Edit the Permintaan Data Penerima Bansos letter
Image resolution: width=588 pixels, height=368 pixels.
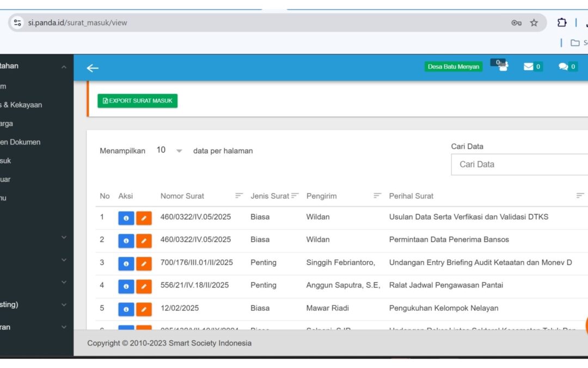click(144, 240)
